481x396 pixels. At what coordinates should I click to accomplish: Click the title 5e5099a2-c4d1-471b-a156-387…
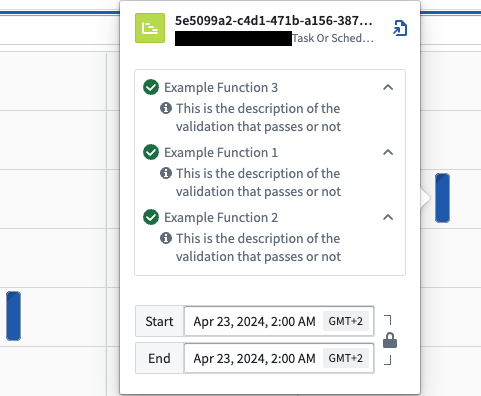coord(274,21)
